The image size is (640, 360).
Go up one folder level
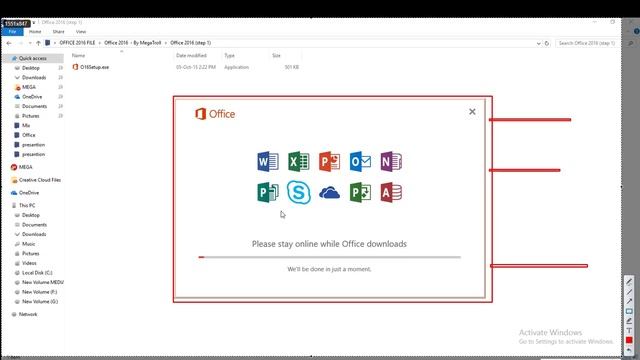click(x=38, y=43)
